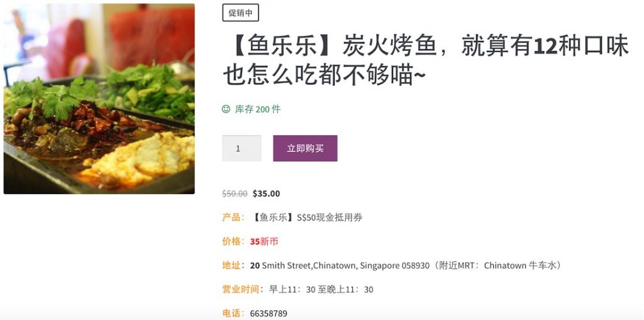Click the nearby MRT Chinatown 牛车水 note

(497, 265)
